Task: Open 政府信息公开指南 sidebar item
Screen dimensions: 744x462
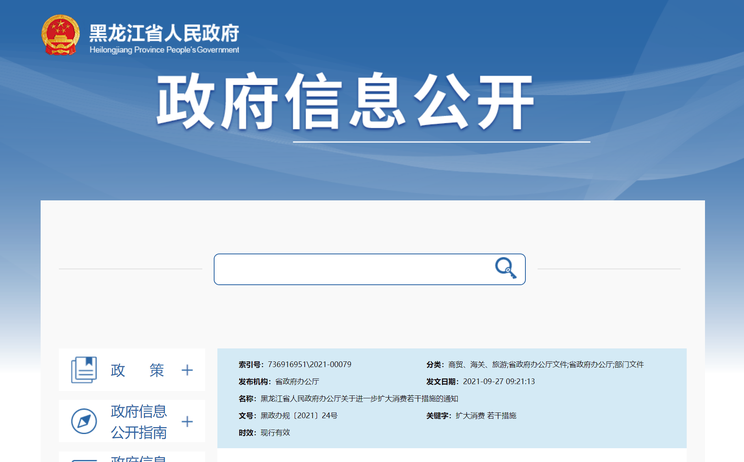Action: coord(139,421)
